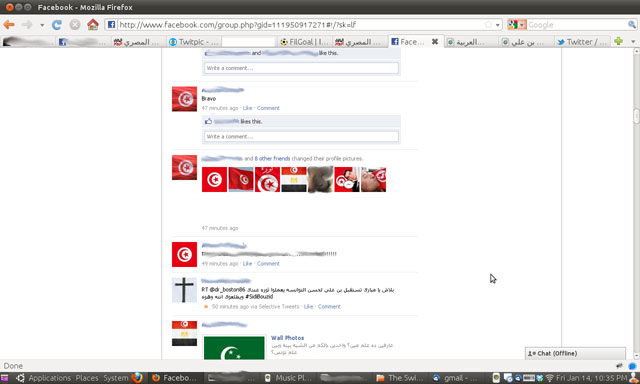This screenshot has height=384, width=640.
Task: Switch to the Twitpic tab
Action: coord(193,42)
